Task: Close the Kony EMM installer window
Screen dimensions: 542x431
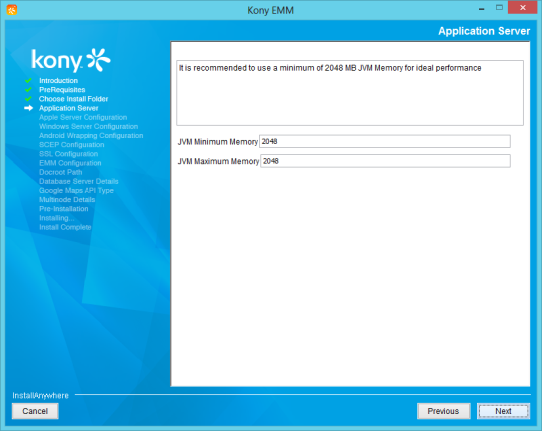Action: pos(523,7)
